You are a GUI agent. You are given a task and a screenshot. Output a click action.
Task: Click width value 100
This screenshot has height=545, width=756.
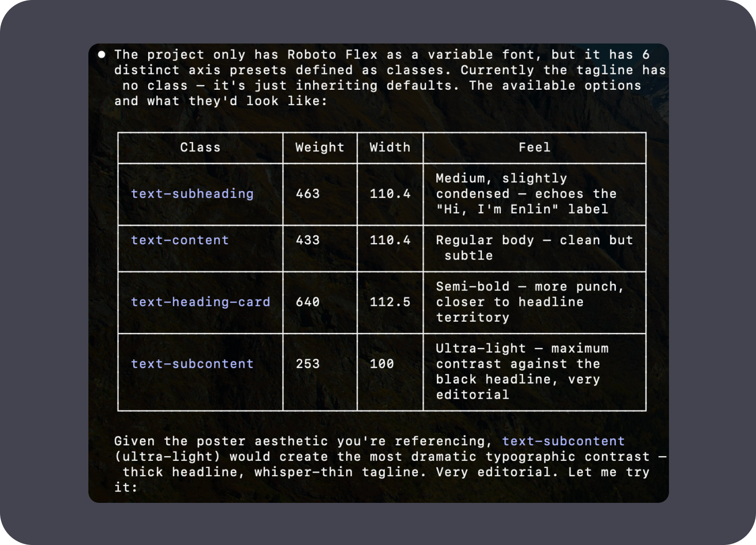coord(382,364)
